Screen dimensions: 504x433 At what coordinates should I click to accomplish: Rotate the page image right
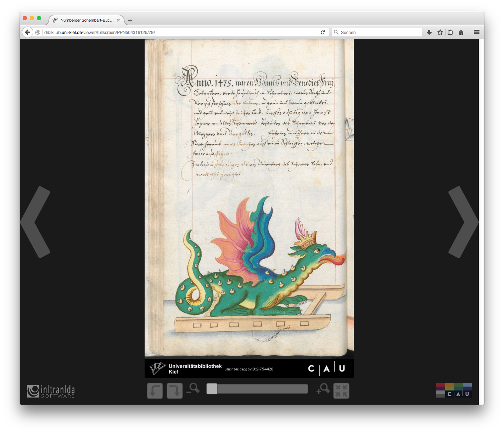pyautogui.click(x=175, y=391)
